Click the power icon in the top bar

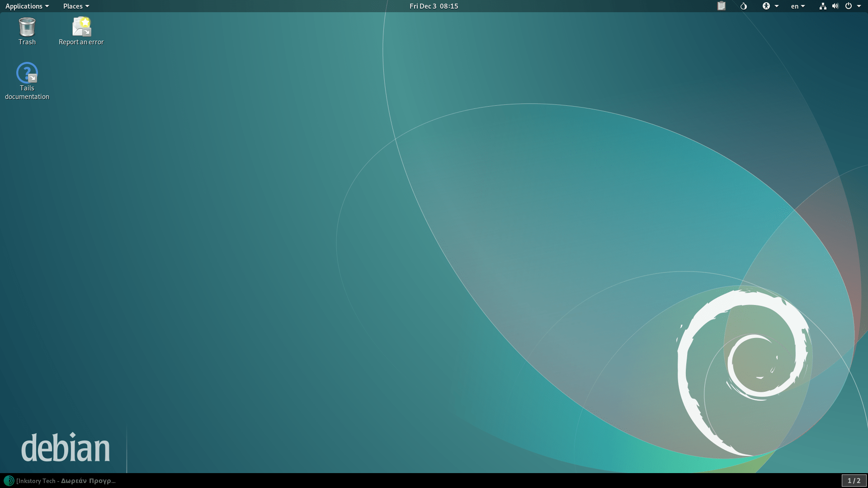tap(849, 6)
